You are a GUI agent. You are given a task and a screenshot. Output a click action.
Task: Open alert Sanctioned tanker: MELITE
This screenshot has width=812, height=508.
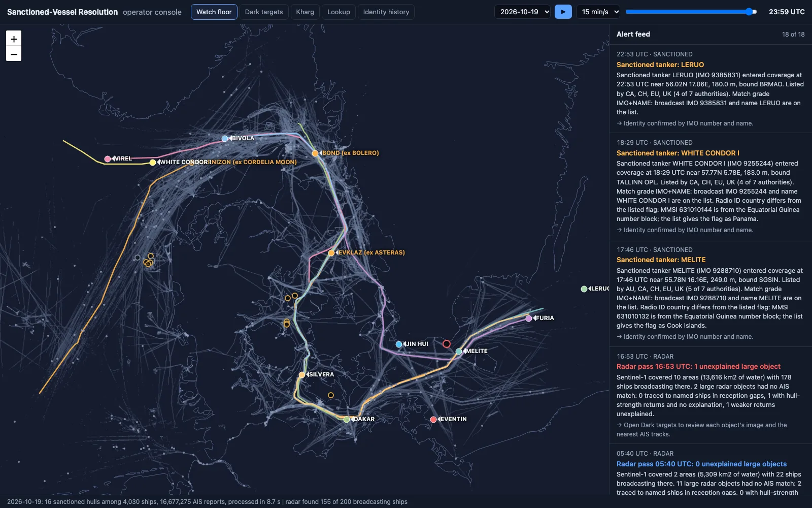point(710,293)
